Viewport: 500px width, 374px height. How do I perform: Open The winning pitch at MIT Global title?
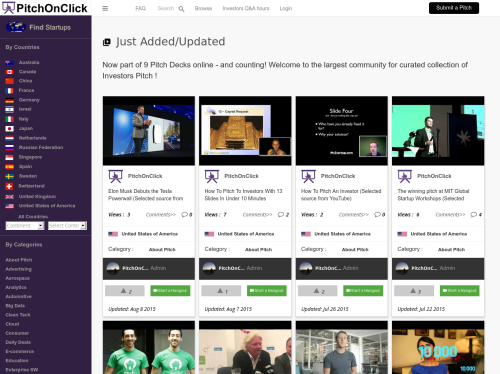point(433,195)
